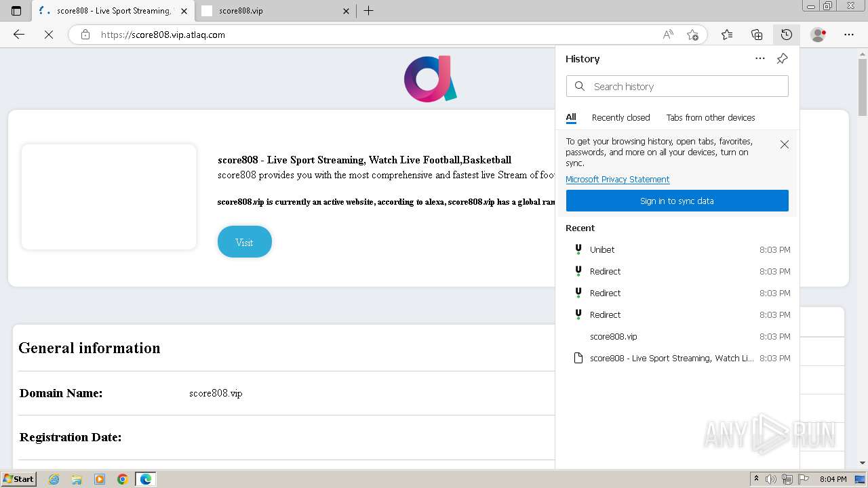Viewport: 868px width, 488px height.
Task: Open File Explorer from taskbar
Action: [77, 479]
